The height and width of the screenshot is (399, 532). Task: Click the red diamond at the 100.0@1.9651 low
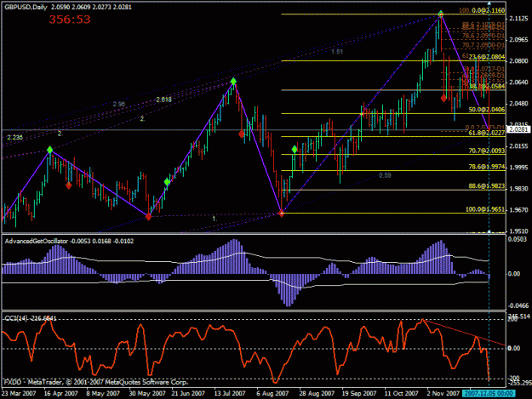[281, 214]
